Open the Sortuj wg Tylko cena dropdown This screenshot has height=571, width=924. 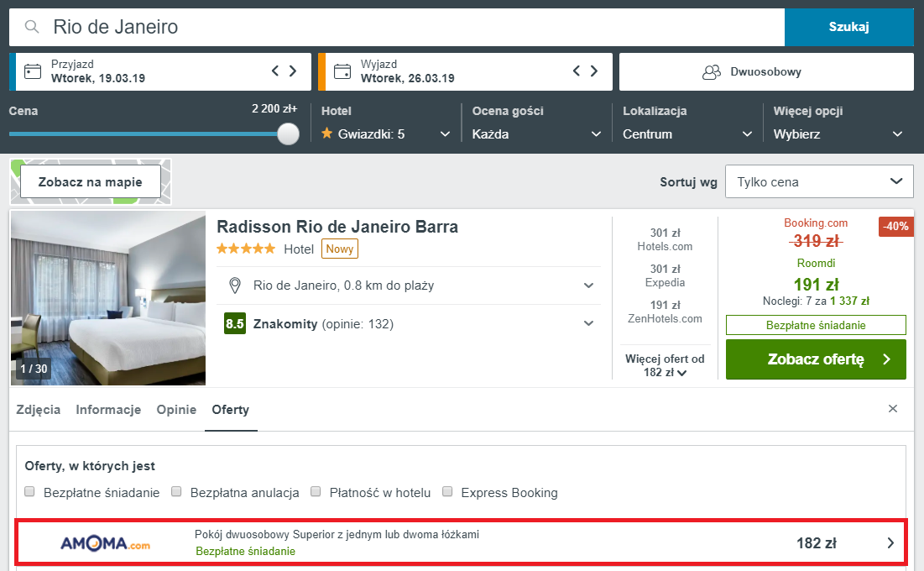point(819,181)
